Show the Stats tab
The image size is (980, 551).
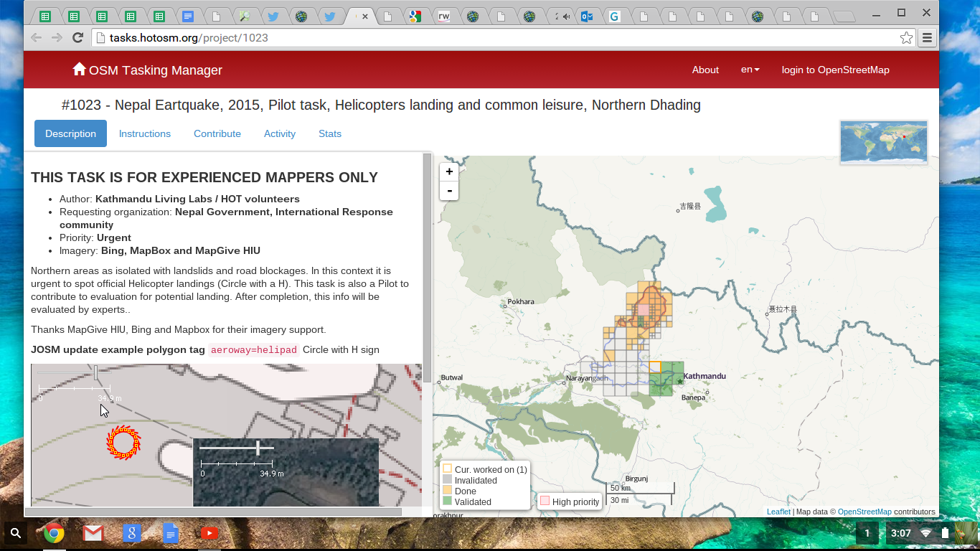(330, 133)
